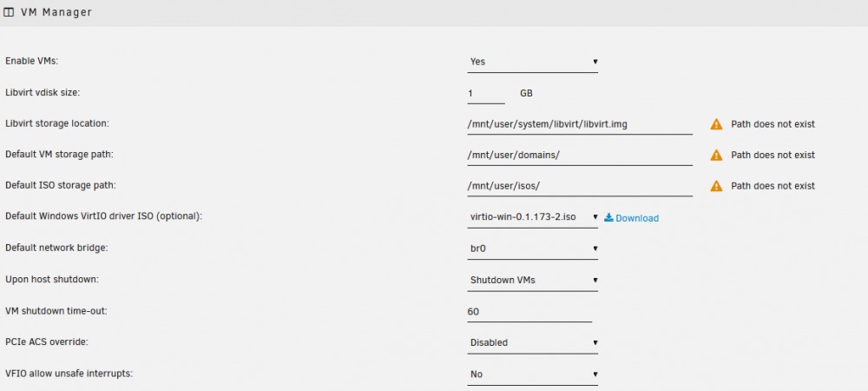This screenshot has height=391, width=868.
Task: Click 'Path does not exist' beside domains path
Action: tap(773, 155)
